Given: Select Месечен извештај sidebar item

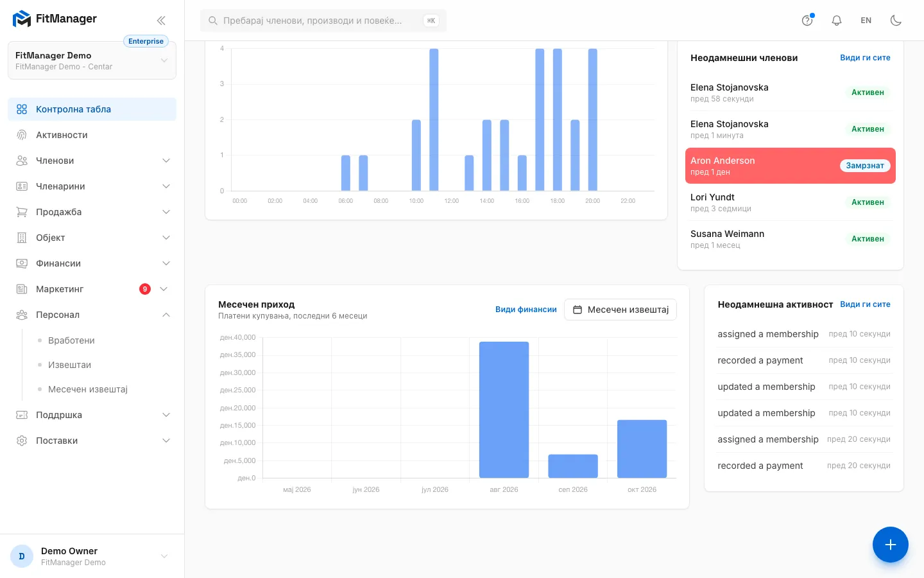Looking at the screenshot, I should click(88, 389).
